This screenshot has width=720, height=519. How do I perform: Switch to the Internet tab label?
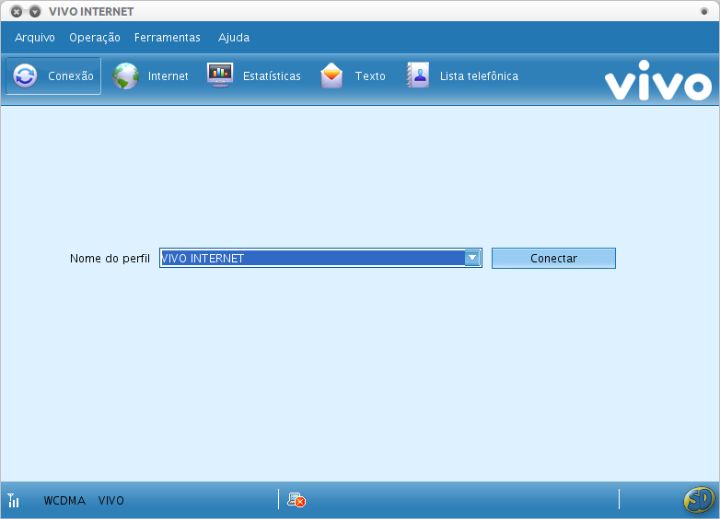point(168,76)
